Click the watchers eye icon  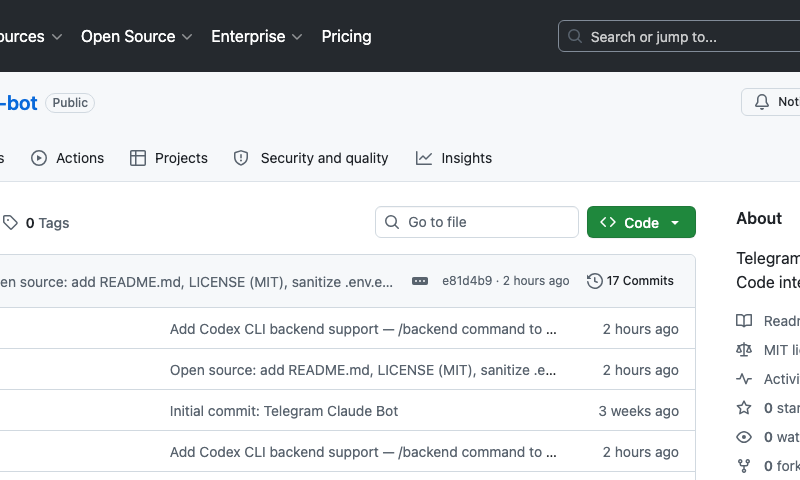tap(744, 437)
